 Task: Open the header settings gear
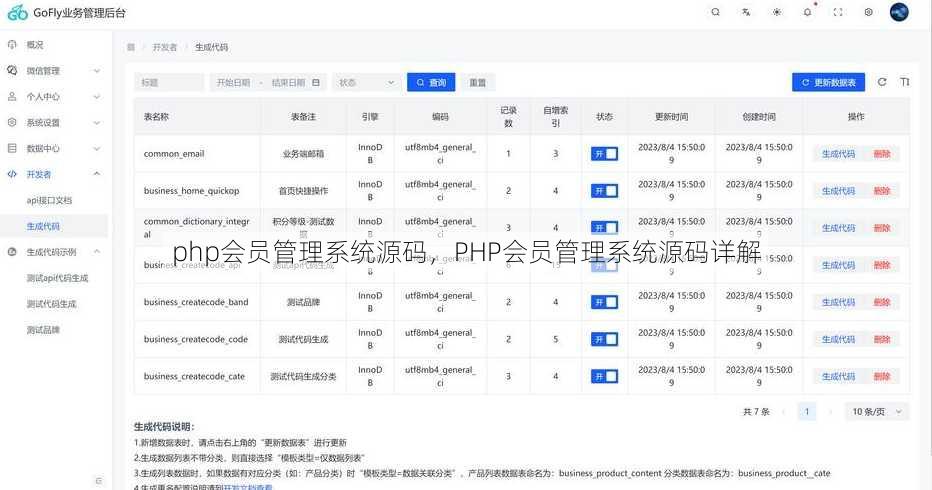coord(868,12)
